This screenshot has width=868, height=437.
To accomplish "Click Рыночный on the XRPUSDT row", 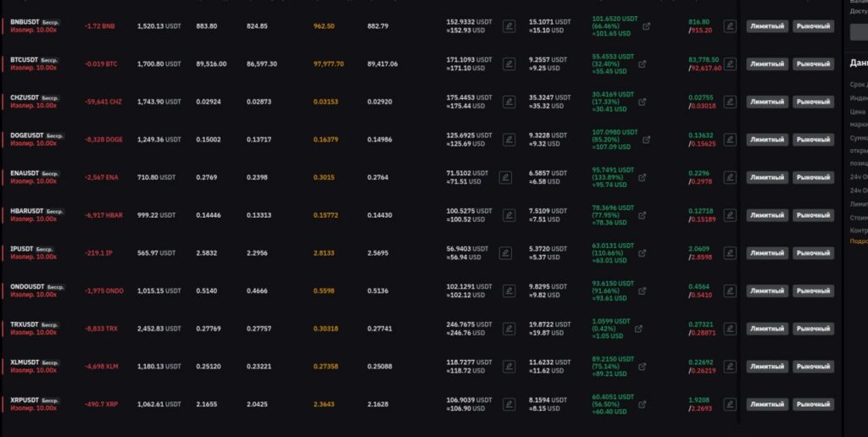I will point(813,404).
